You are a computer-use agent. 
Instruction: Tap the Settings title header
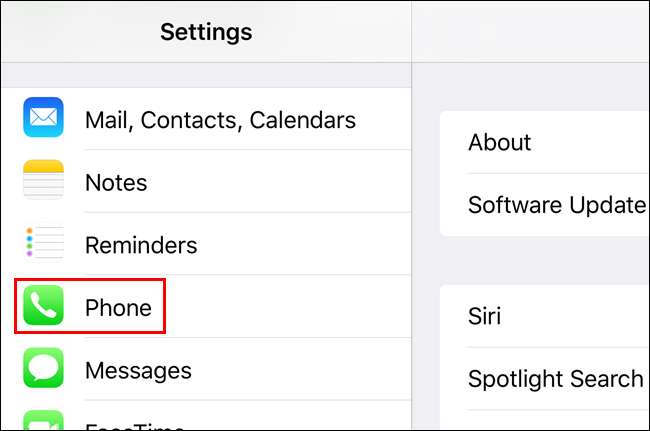tap(206, 32)
